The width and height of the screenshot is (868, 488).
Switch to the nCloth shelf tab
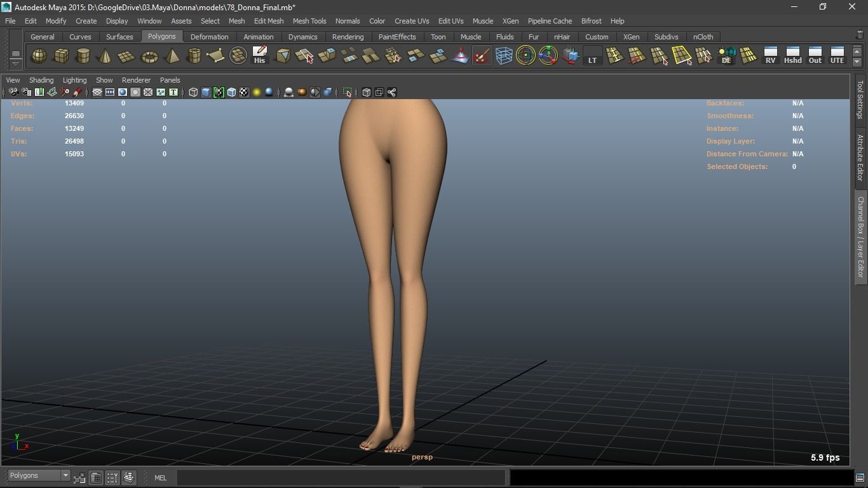coord(703,37)
